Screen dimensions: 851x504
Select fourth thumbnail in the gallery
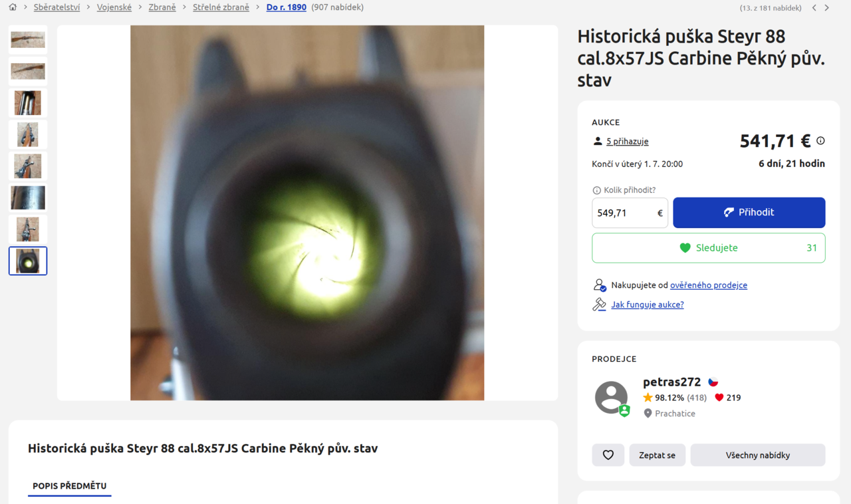pos(28,134)
